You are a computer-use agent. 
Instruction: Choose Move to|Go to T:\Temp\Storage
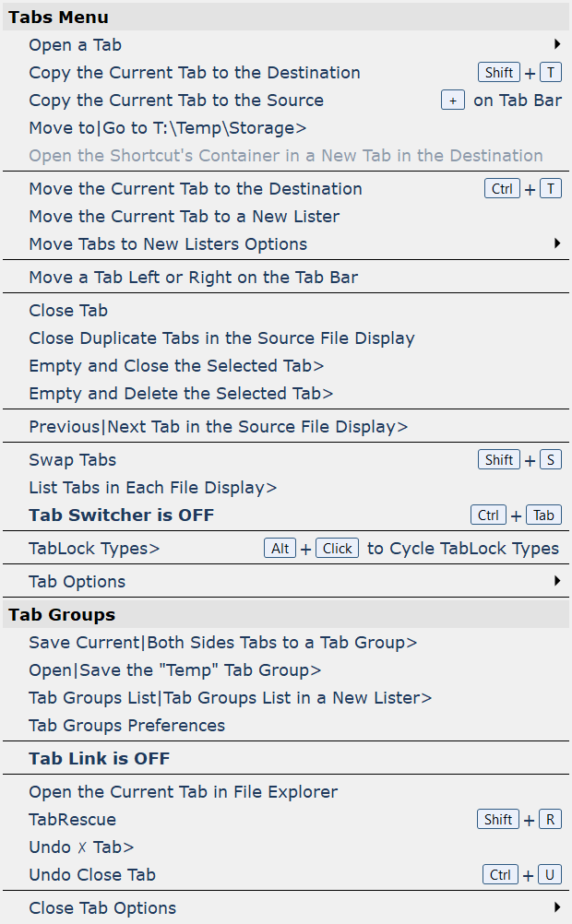[x=167, y=129]
